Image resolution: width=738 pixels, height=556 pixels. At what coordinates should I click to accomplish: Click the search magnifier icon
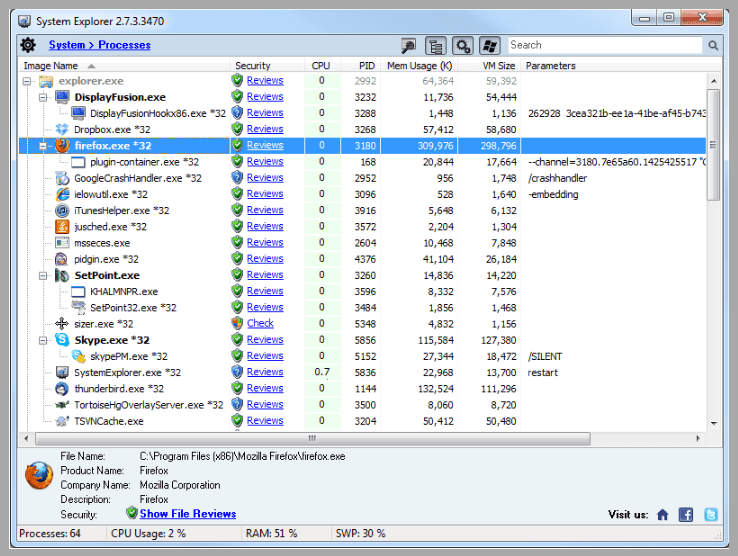tap(713, 45)
